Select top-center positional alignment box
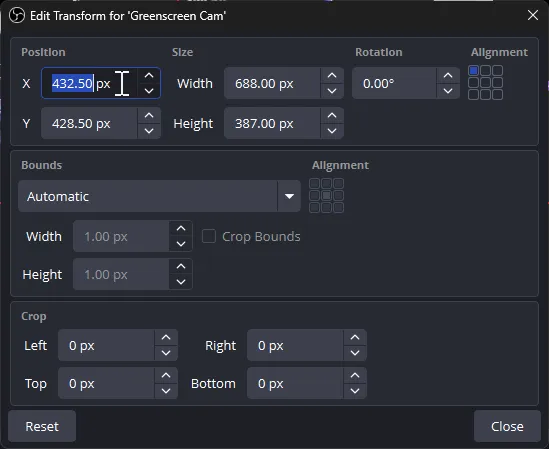Image resolution: width=549 pixels, height=449 pixels. click(485, 70)
